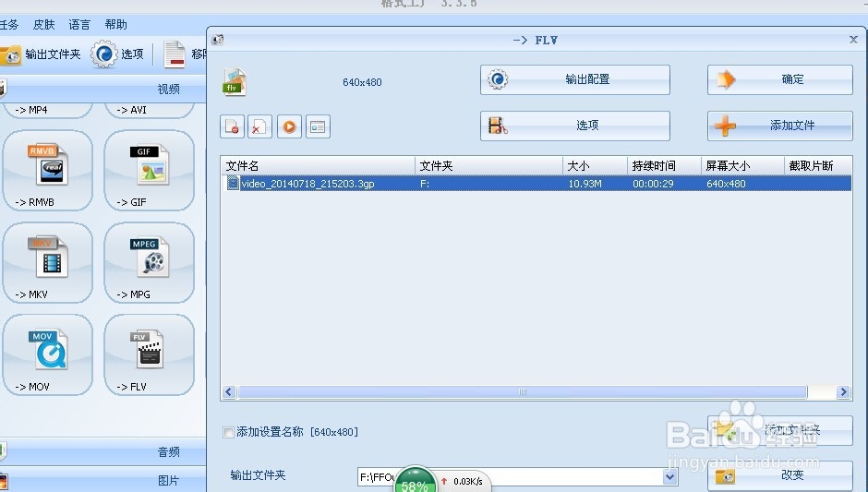Remove selected file from list icon

click(x=232, y=126)
